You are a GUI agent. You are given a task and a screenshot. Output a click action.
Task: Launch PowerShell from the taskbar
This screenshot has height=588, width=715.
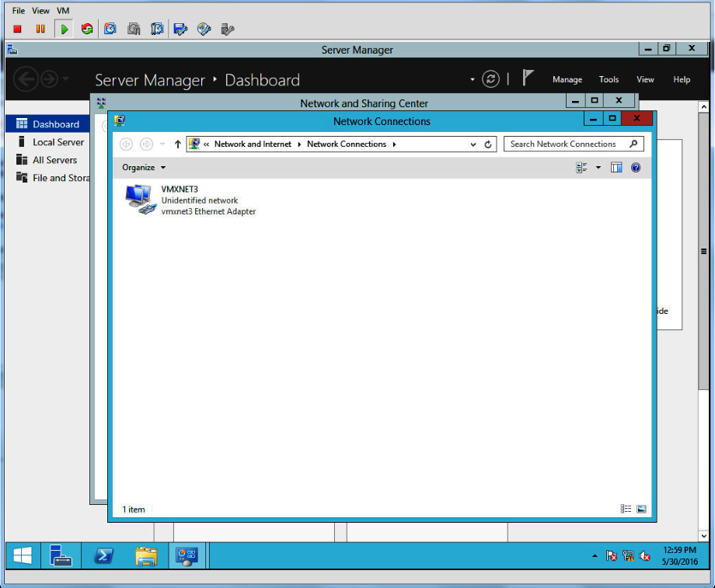coord(103,555)
